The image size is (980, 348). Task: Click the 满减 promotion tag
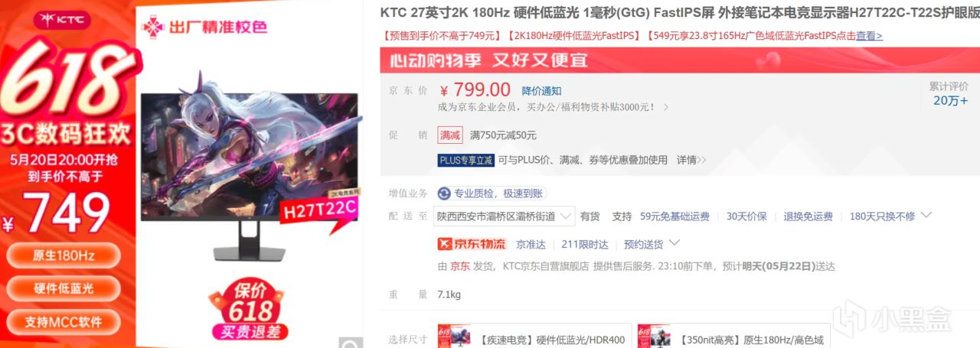point(449,135)
